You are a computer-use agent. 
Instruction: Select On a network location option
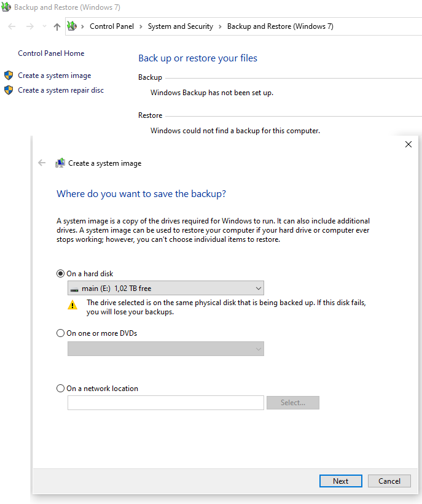coord(97,389)
